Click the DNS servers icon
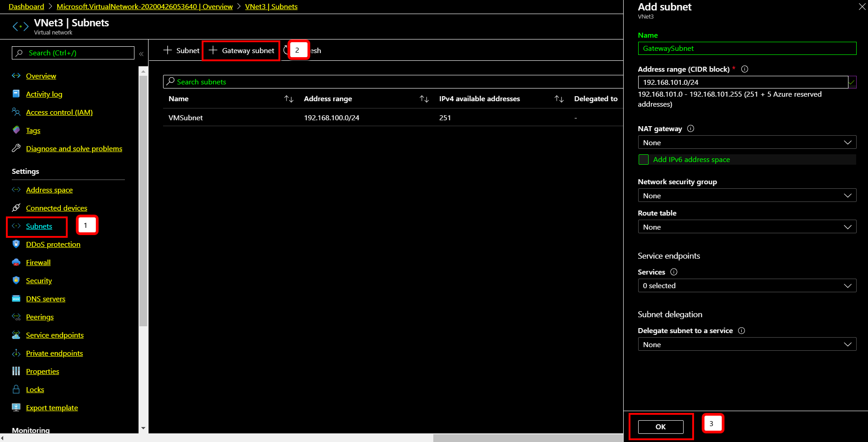The width and height of the screenshot is (868, 442). (x=16, y=299)
